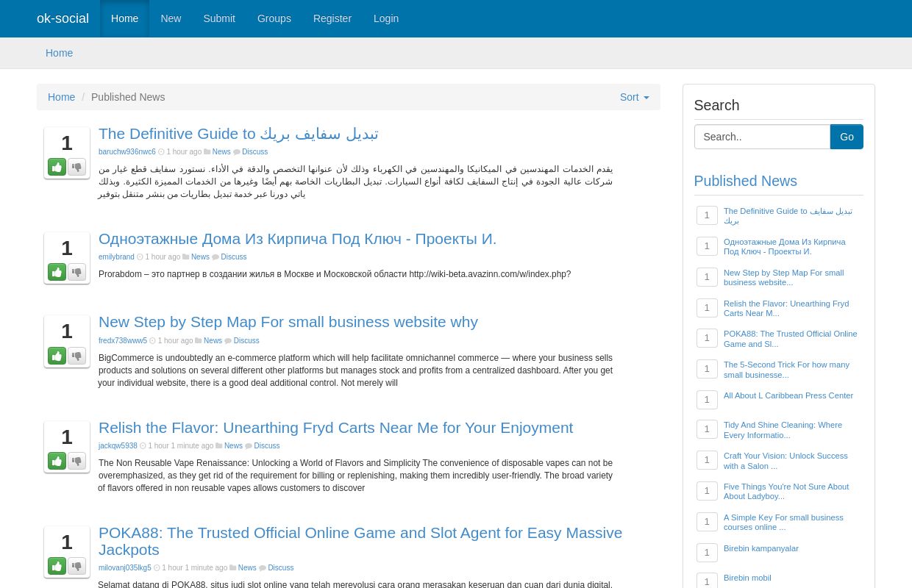Open the Login page
The width and height of the screenshot is (912, 588).
click(x=386, y=18)
